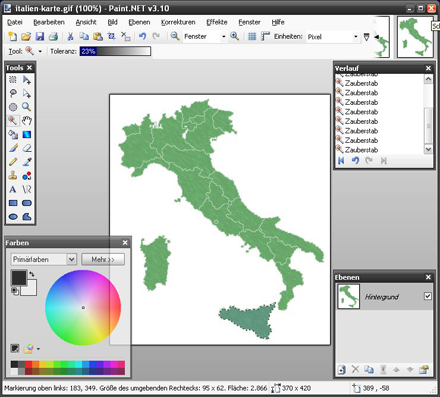Viewport: 440px width, 397px height.
Task: Open the palette management dropdown arrow
Action: click(x=38, y=349)
